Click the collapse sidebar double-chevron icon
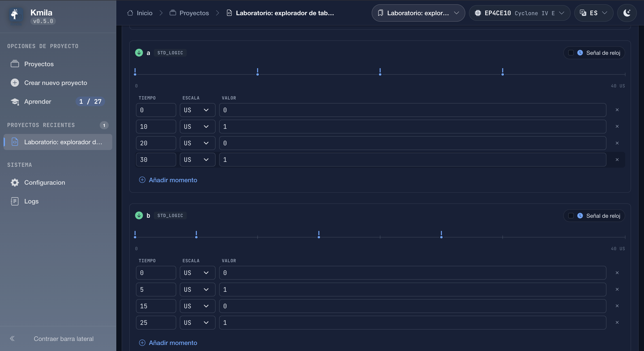Screen dimensions: 644x351 (x=12, y=338)
